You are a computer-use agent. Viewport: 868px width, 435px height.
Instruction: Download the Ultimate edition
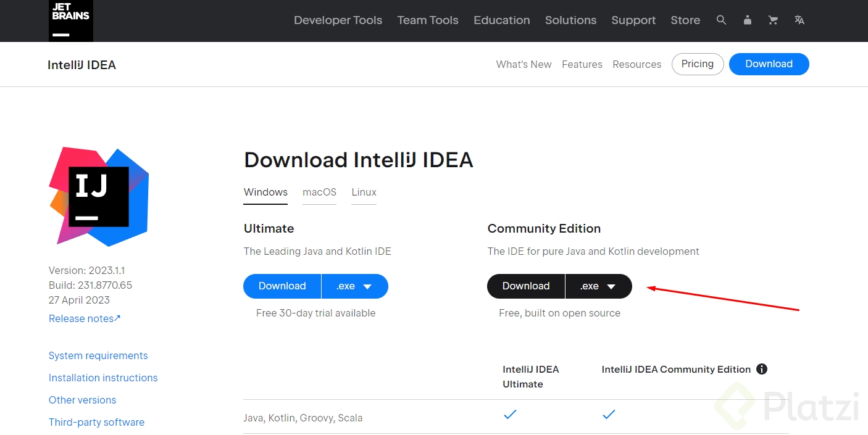282,286
